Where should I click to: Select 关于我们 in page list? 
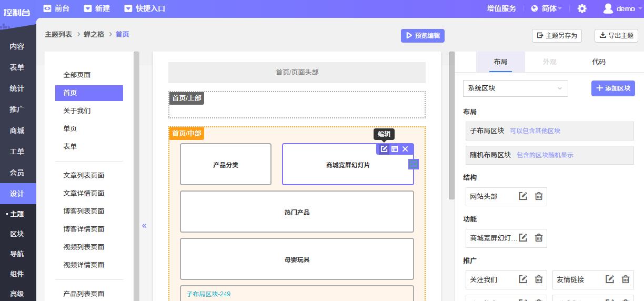point(77,111)
